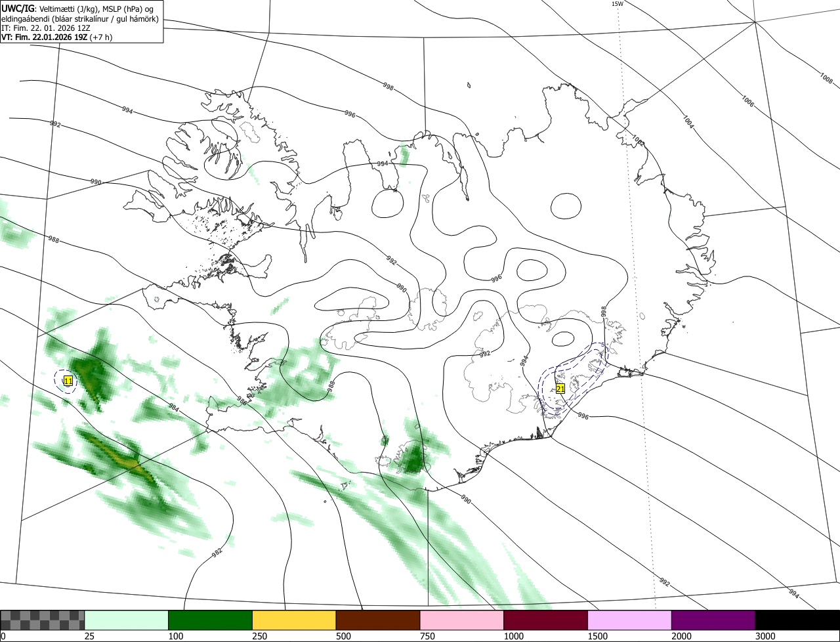The width and height of the screenshot is (840, 642).
Task: Click the legend value 1500
Action: point(598,636)
